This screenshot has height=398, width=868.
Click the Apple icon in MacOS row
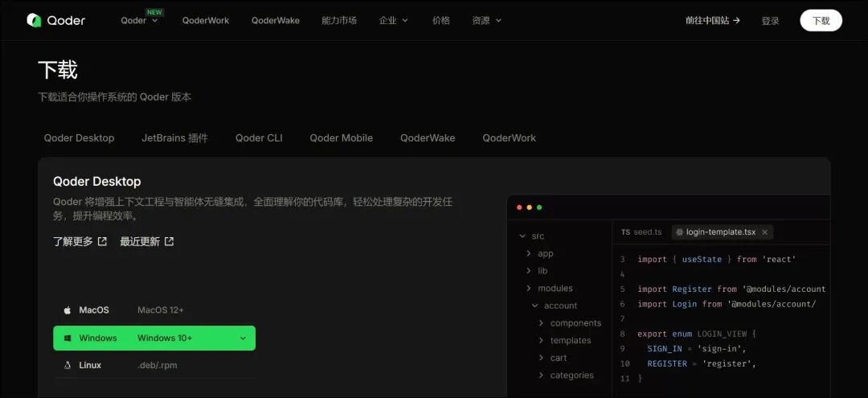(x=67, y=310)
